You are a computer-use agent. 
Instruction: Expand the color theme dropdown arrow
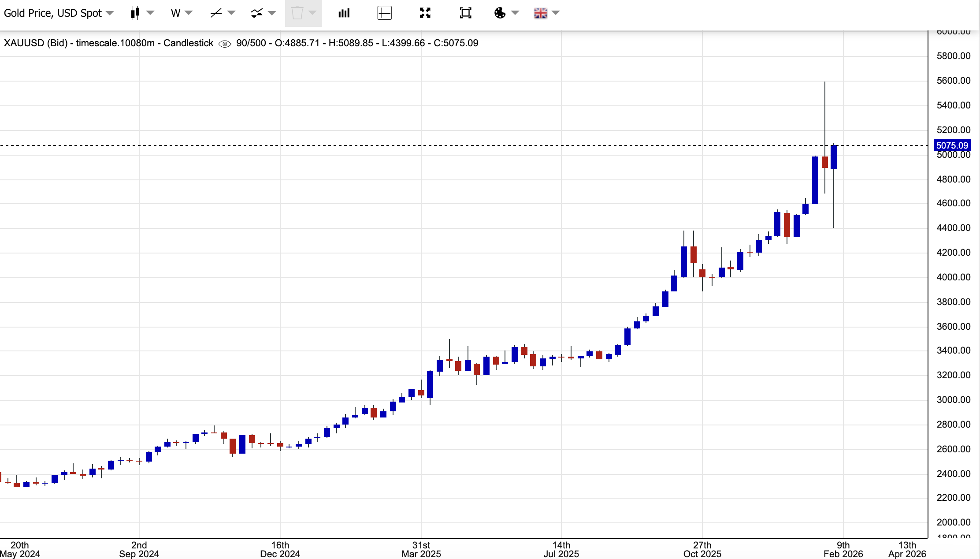515,13
